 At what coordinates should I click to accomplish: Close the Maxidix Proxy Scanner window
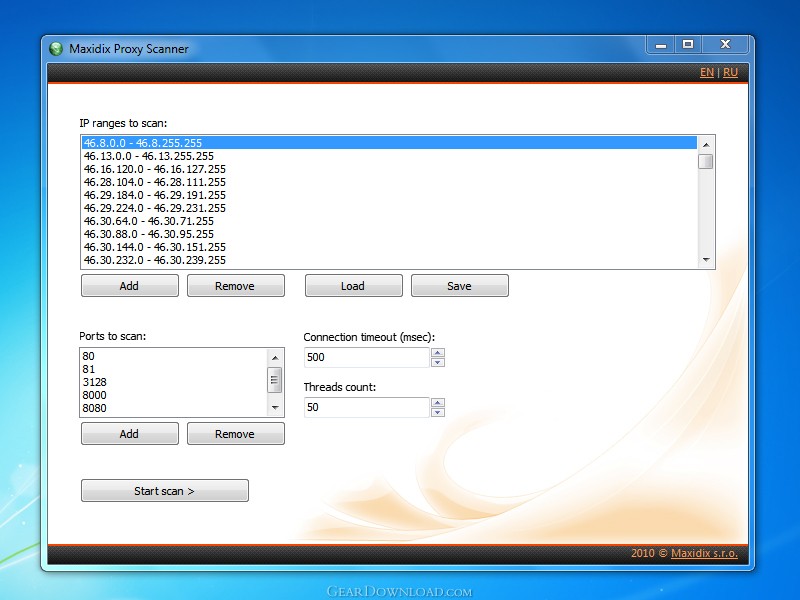point(725,45)
